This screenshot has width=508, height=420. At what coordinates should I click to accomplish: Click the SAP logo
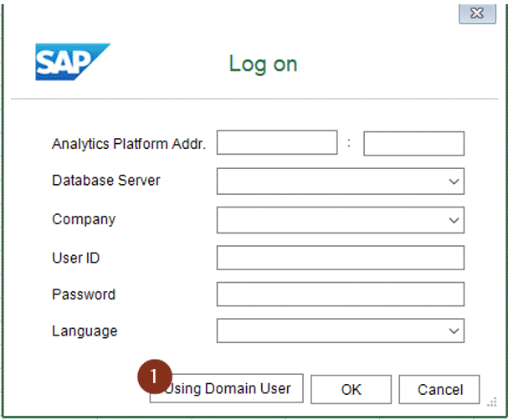click(72, 62)
